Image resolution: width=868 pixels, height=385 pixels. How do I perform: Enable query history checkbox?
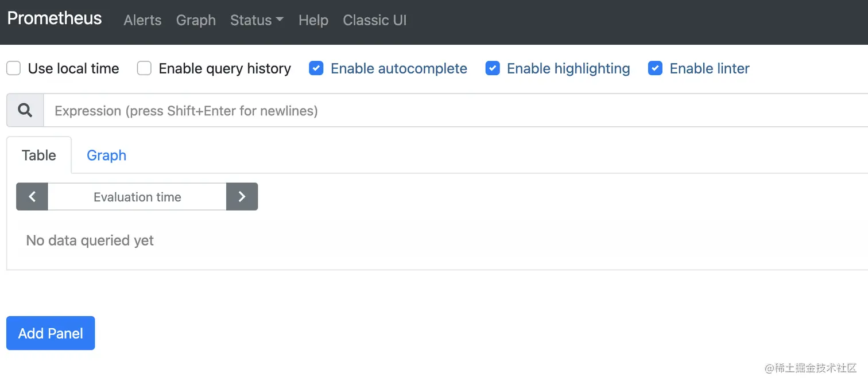tap(144, 69)
